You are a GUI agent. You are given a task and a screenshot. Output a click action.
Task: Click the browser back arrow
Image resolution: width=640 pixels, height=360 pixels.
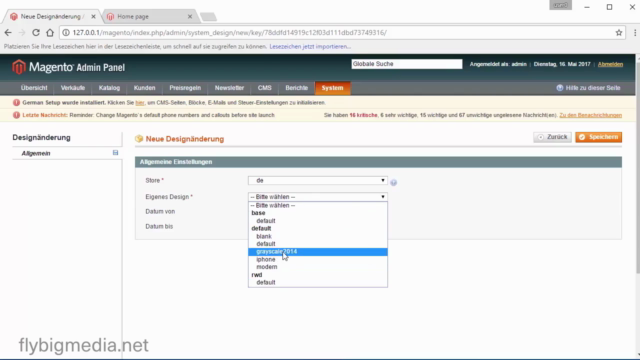8,33
